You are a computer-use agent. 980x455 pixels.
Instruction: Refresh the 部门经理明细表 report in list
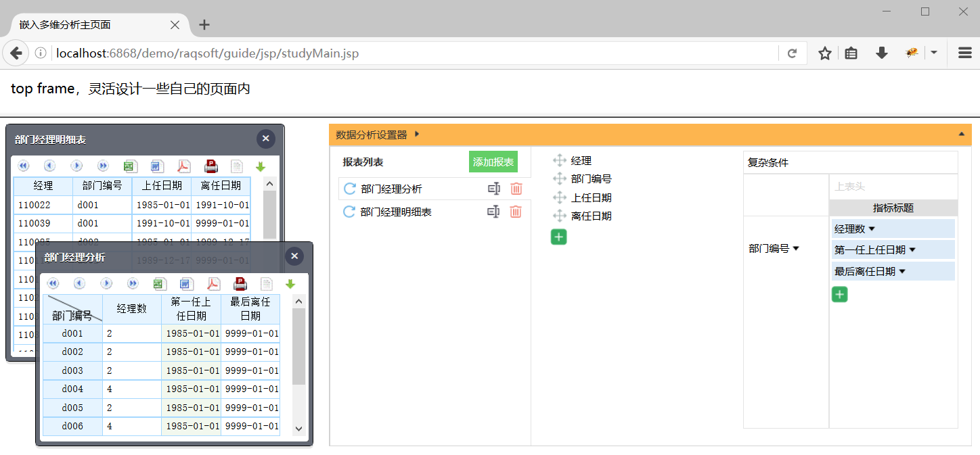(x=349, y=212)
